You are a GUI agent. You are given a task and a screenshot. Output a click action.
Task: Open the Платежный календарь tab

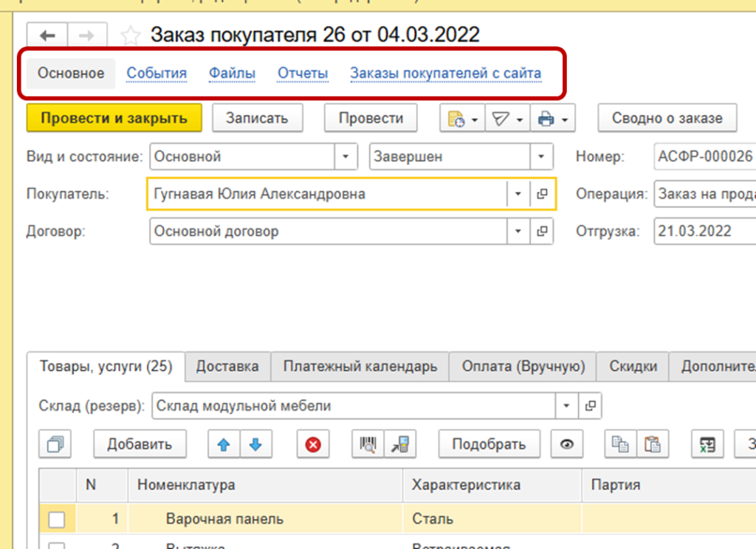click(360, 367)
